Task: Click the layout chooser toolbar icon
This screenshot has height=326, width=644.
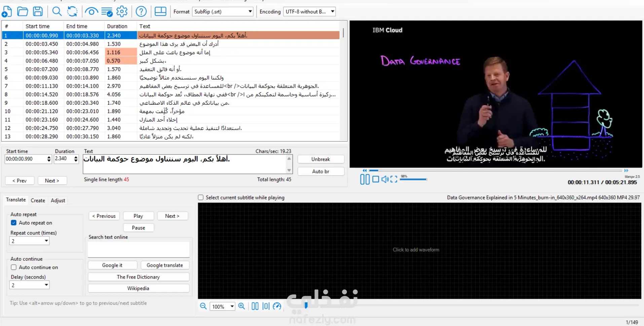Action: point(160,12)
